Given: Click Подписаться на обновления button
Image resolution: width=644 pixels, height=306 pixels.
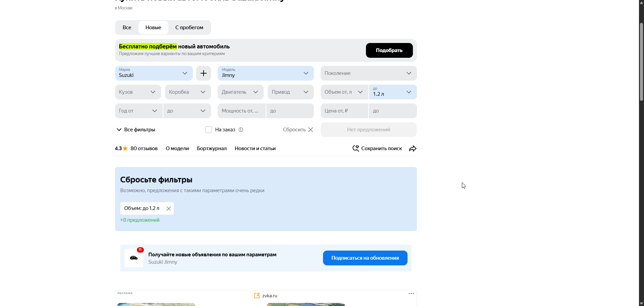Looking at the screenshot, I should (x=365, y=258).
